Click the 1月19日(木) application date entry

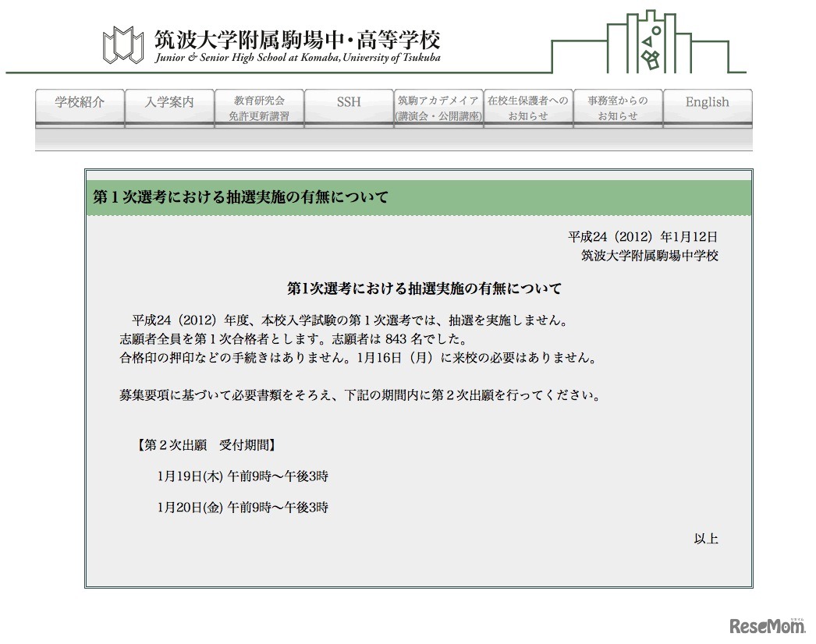pos(244,476)
